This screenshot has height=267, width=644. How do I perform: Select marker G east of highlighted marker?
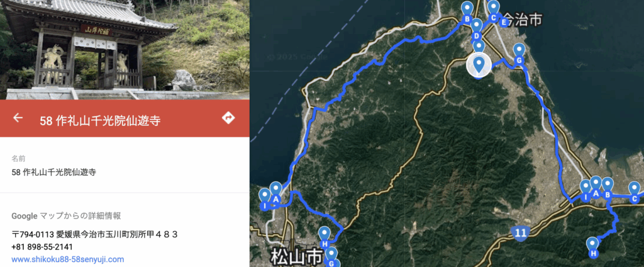pos(519,54)
